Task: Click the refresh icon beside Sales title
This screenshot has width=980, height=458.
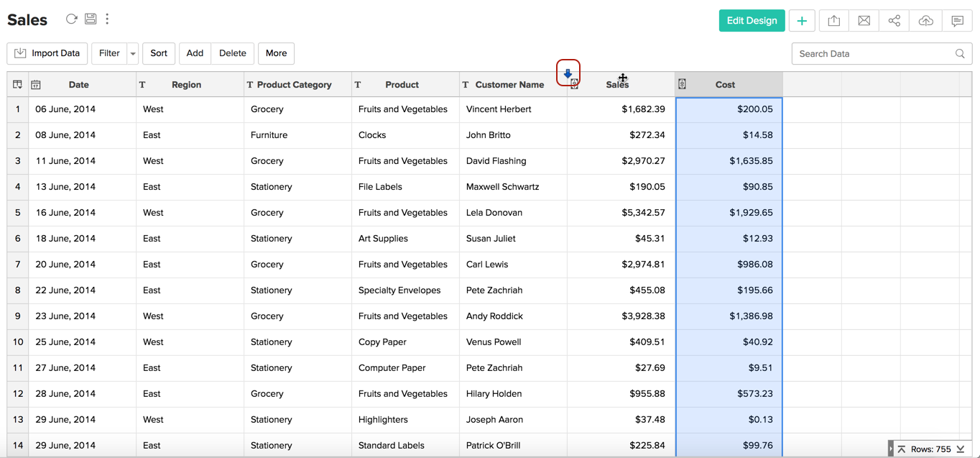Action: (x=71, y=19)
